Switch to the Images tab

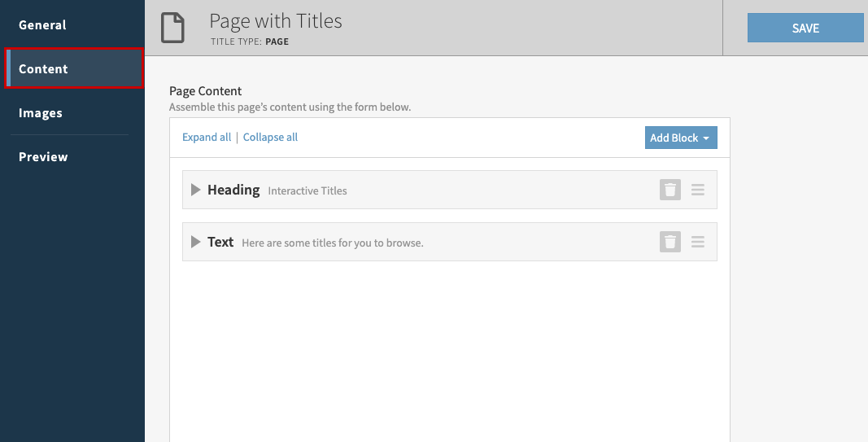pyautogui.click(x=41, y=113)
